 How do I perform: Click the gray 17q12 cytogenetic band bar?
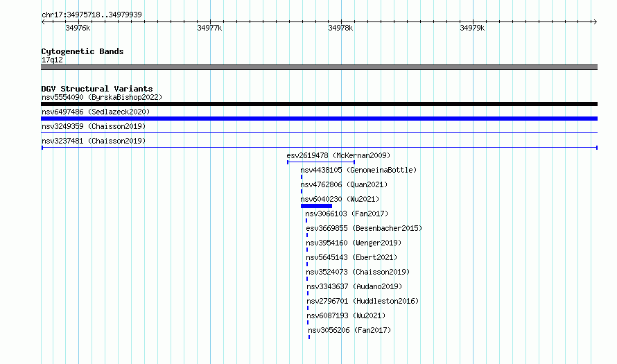[x=319, y=67]
